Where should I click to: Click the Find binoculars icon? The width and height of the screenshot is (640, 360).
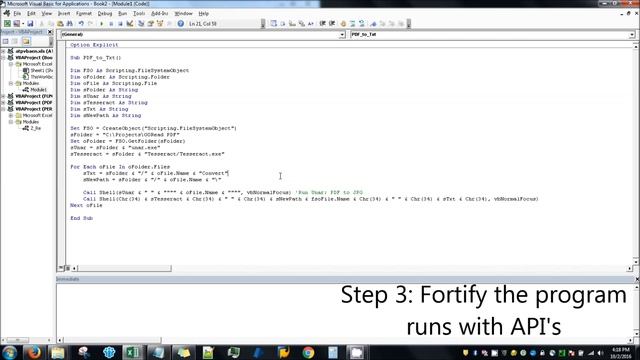click(70, 24)
